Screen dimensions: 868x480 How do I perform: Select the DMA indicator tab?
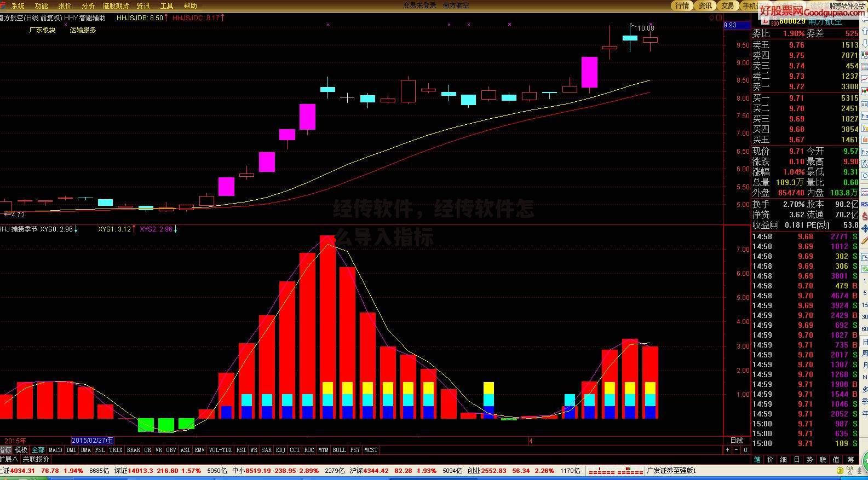[86, 450]
